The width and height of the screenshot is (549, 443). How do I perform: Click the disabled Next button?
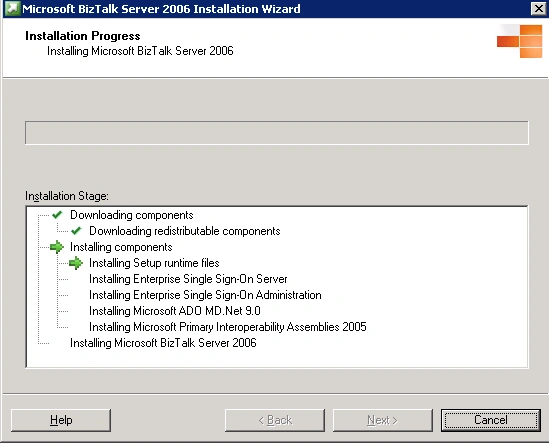coord(383,420)
